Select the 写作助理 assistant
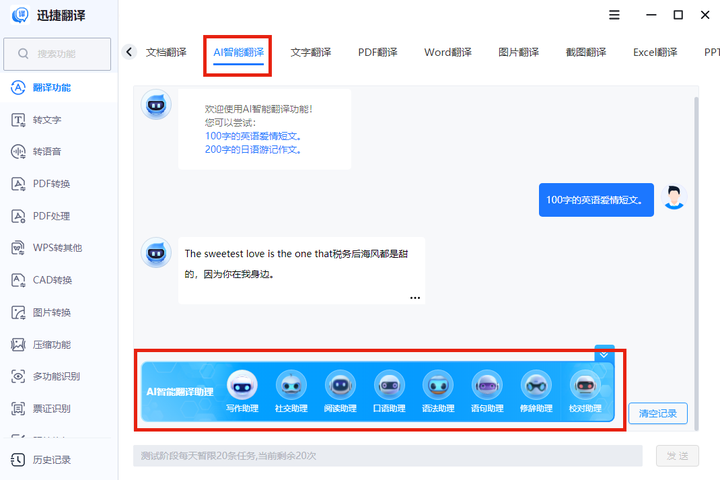This screenshot has width=720, height=480. click(x=242, y=391)
